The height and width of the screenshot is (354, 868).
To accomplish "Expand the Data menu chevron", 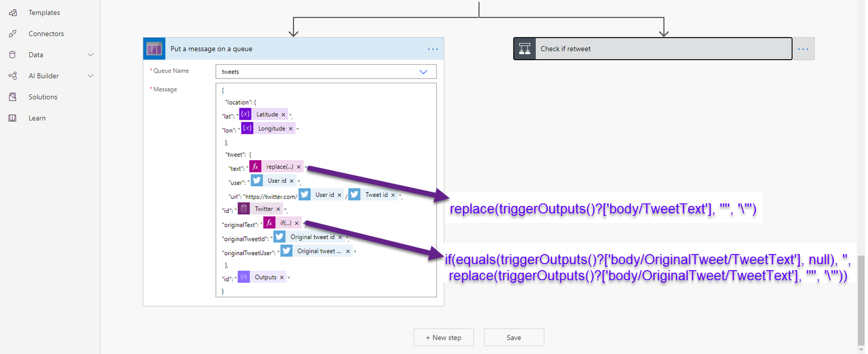I will (90, 55).
